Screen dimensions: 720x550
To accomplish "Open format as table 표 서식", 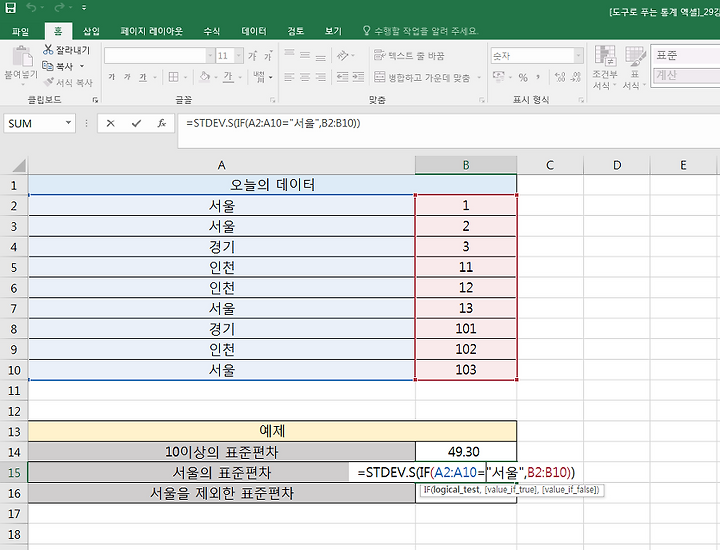I will coord(635,67).
